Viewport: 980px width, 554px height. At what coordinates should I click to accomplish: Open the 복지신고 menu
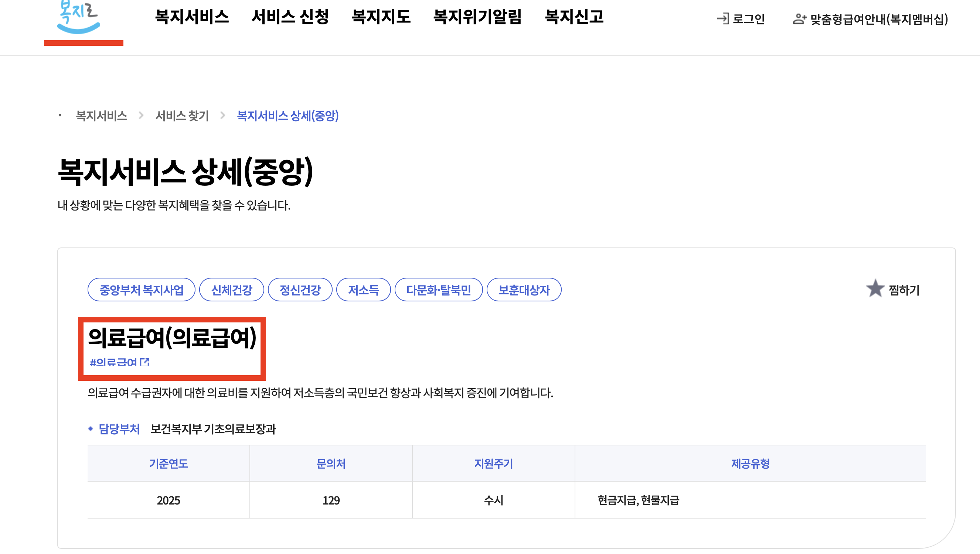574,17
